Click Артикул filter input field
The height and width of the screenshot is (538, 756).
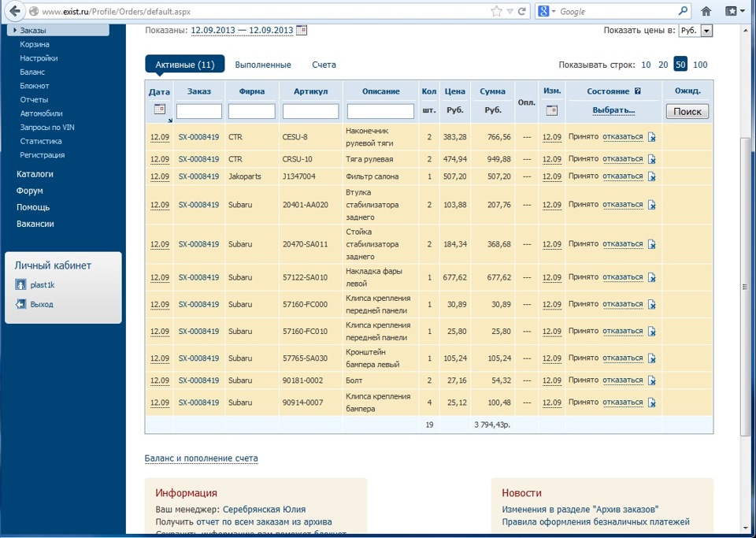(310, 111)
